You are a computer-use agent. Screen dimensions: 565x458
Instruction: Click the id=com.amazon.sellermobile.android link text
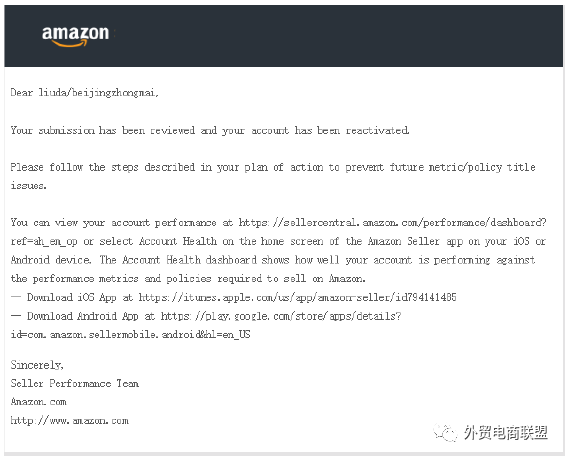[x=130, y=334]
